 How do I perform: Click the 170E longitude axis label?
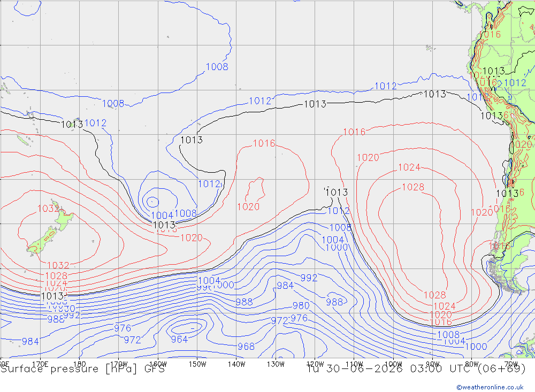(x=40, y=364)
